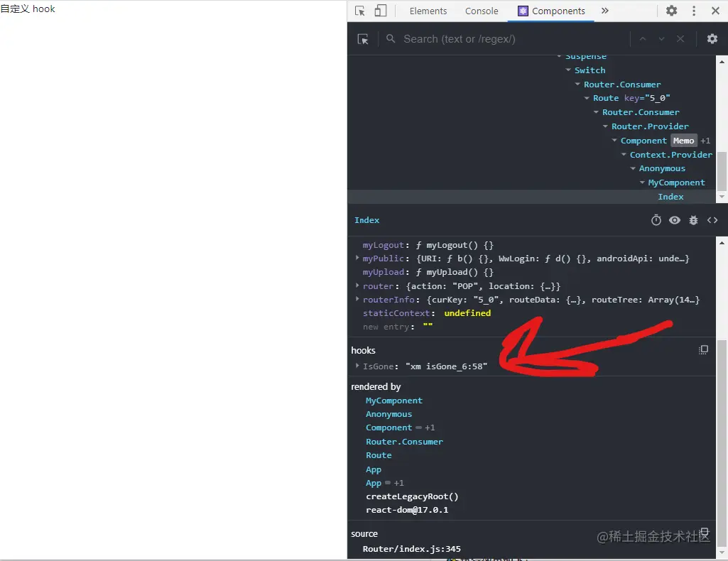Image resolution: width=728 pixels, height=561 pixels.
Task: Expand the IsGone hook
Action: pyautogui.click(x=357, y=366)
